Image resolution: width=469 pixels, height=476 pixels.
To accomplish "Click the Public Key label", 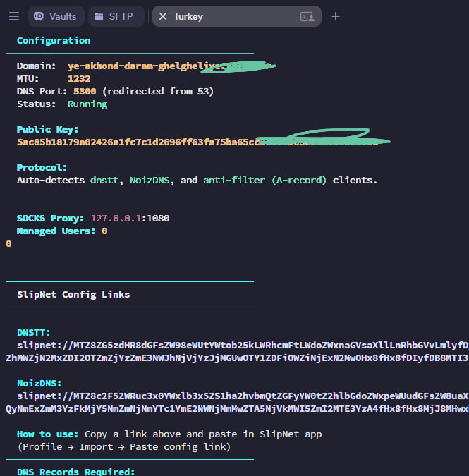I will 48,130.
